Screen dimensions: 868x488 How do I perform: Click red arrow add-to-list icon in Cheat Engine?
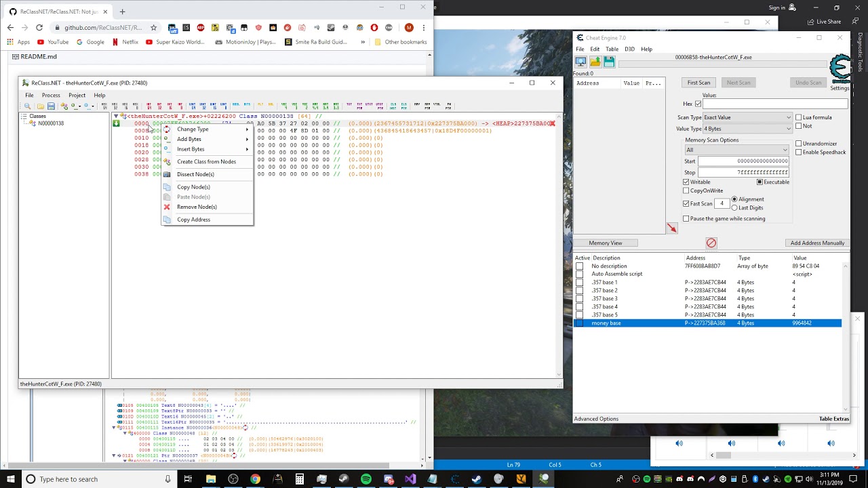tap(671, 228)
